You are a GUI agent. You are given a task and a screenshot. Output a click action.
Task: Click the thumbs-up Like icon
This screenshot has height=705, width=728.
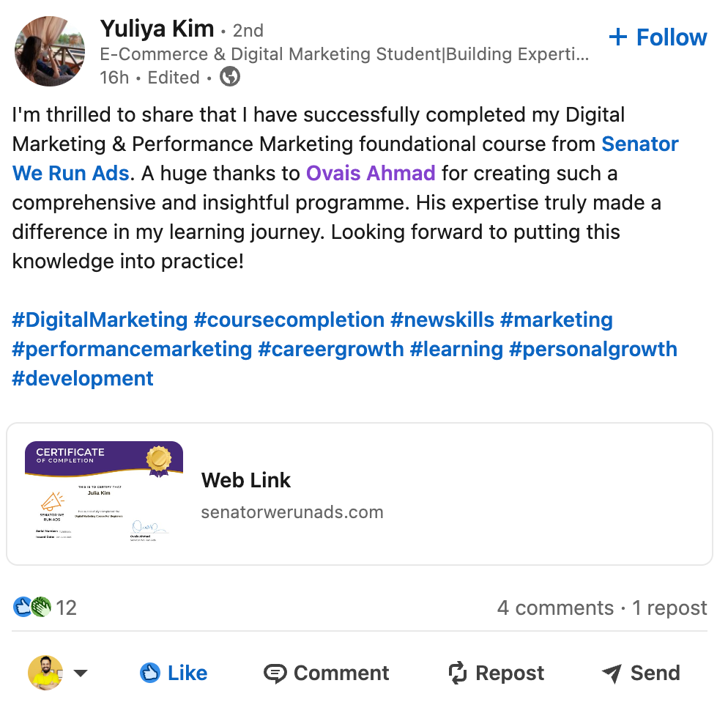click(x=150, y=673)
